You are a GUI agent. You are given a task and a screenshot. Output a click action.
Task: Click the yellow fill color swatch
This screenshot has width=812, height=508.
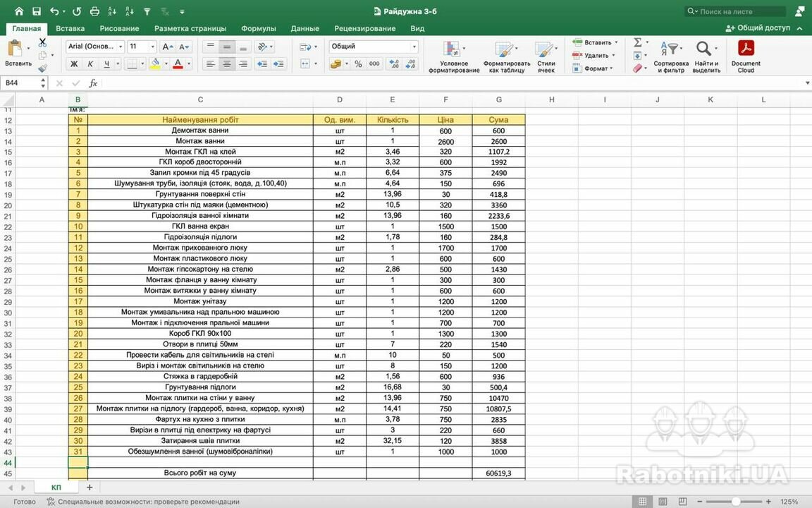[155, 64]
